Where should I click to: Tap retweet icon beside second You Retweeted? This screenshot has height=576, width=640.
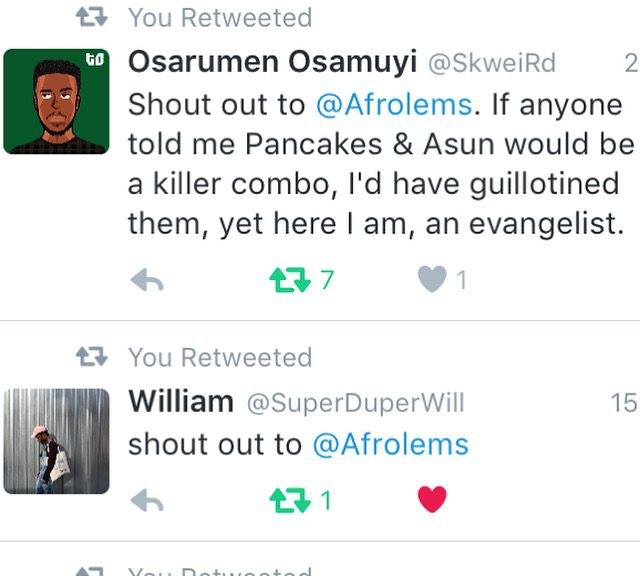92,357
